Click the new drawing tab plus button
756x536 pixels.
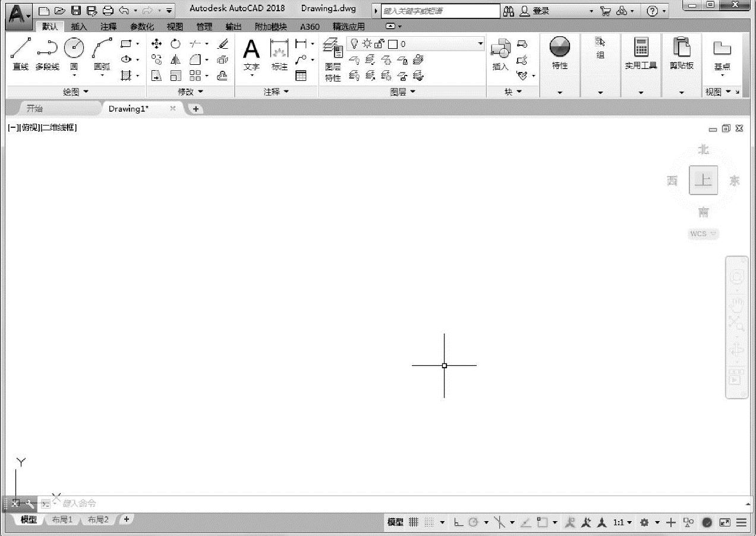[196, 109]
